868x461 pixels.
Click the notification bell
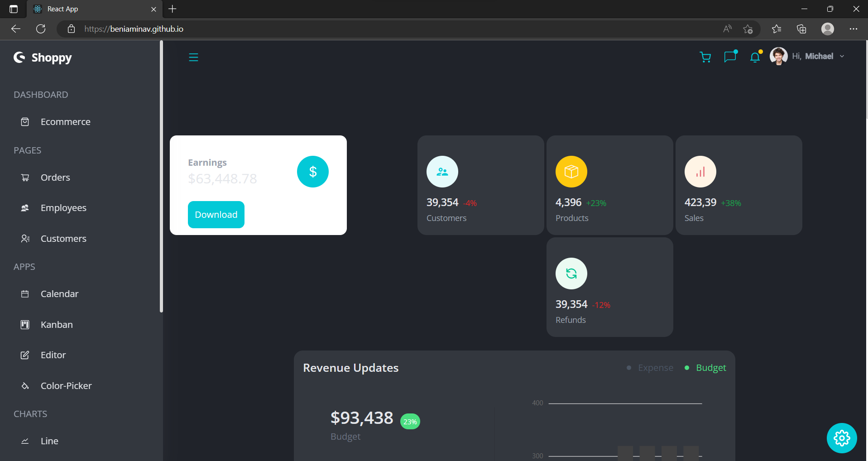(x=755, y=57)
